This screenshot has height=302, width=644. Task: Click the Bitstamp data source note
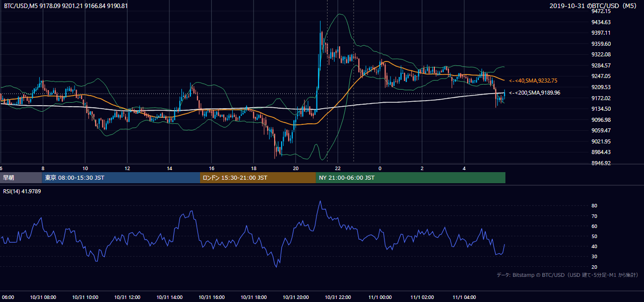(567, 275)
